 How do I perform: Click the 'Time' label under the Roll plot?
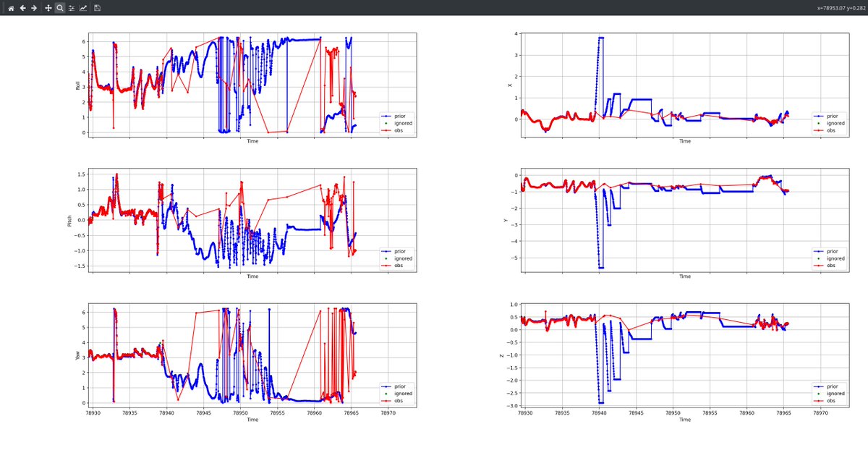point(252,141)
